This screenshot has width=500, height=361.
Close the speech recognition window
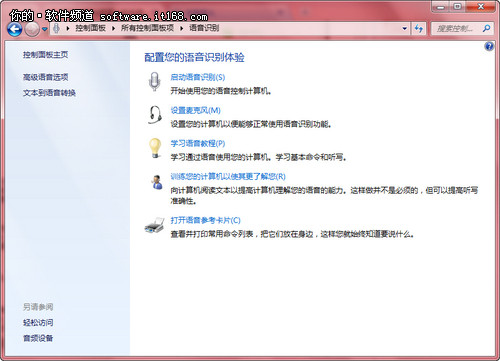click(x=481, y=7)
